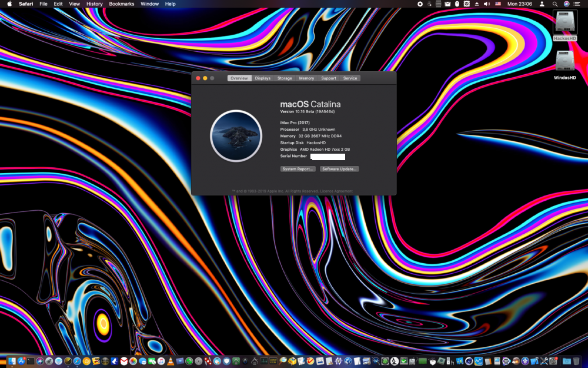Open the Licence Agreement link

point(336,191)
